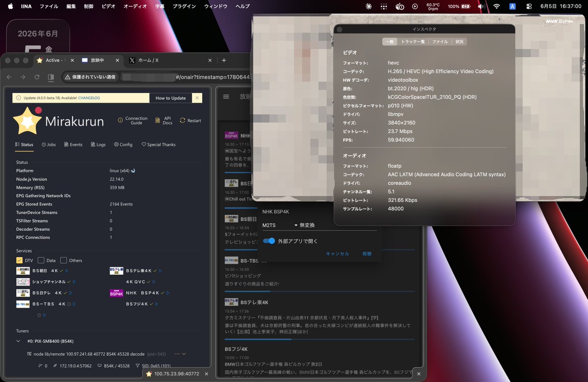Click the browser forward arrow
Screen dimensions: 588x382
coord(23,77)
